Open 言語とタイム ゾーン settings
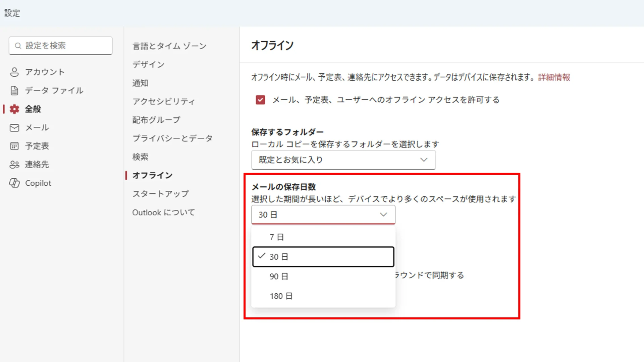 pyautogui.click(x=169, y=46)
